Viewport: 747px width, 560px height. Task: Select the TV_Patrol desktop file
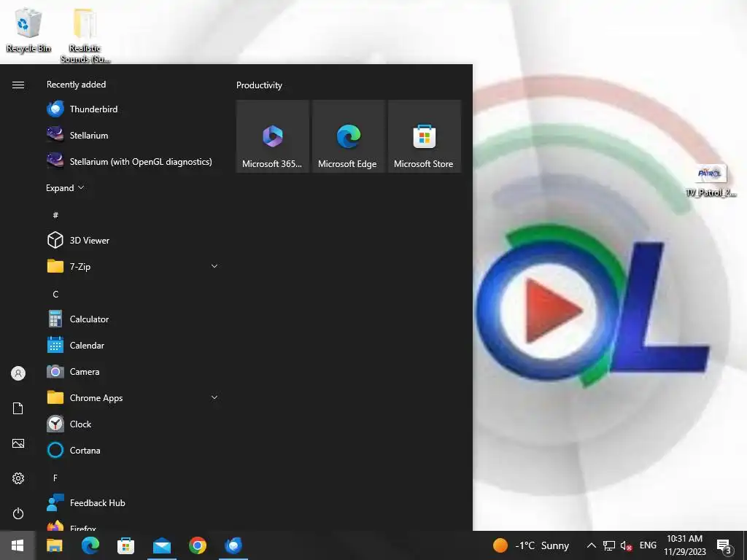(x=711, y=181)
